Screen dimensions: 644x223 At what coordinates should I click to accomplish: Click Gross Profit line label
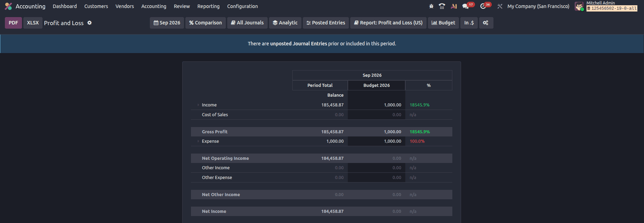tap(215, 132)
